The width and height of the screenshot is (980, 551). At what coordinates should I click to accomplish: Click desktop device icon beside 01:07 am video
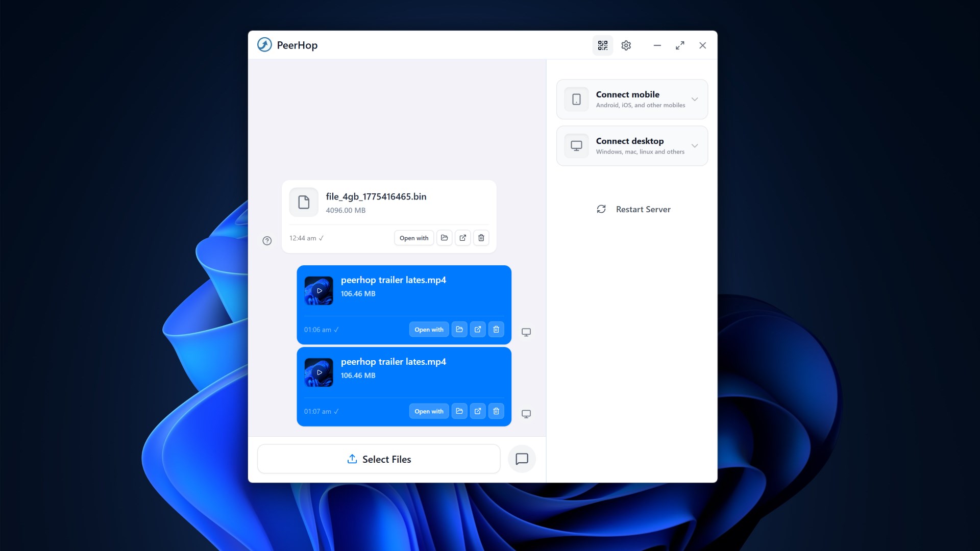[526, 414]
